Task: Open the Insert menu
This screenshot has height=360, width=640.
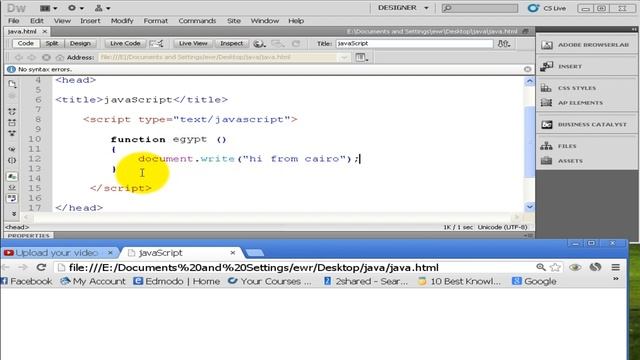Action: [90, 21]
